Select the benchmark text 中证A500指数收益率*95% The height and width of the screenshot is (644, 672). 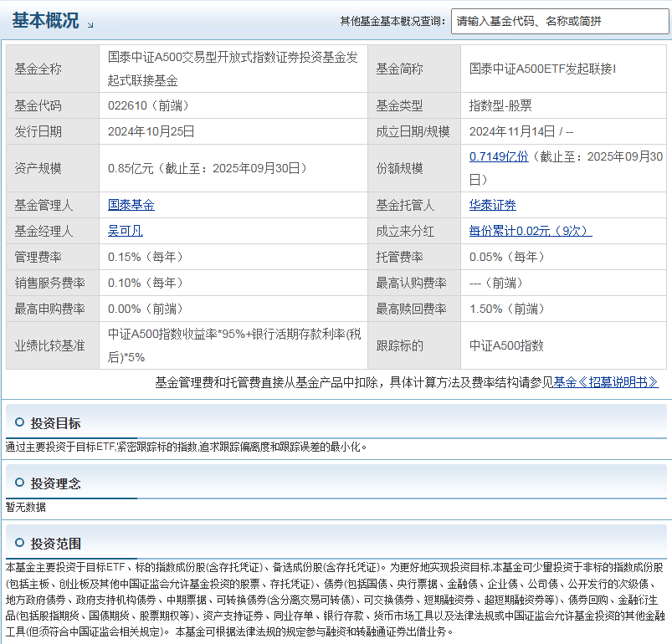coord(177,334)
